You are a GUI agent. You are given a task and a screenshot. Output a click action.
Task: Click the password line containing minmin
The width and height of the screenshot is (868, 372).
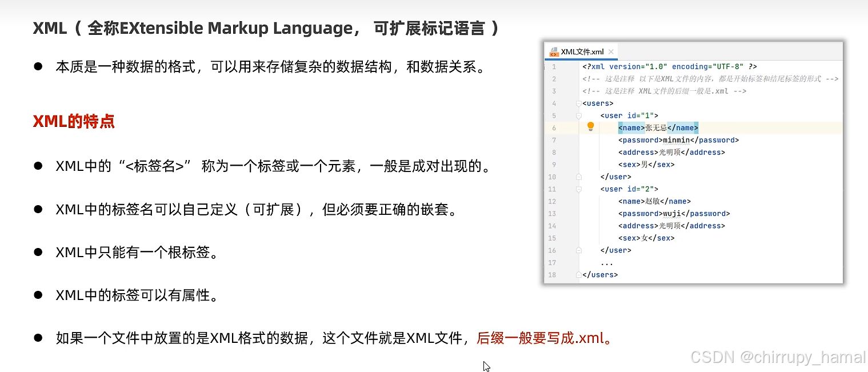click(678, 140)
